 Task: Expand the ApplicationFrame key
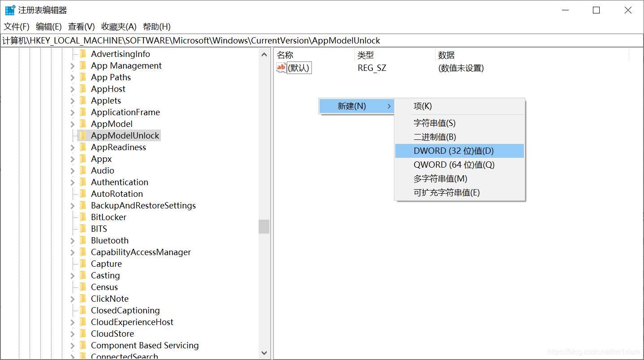click(x=73, y=113)
